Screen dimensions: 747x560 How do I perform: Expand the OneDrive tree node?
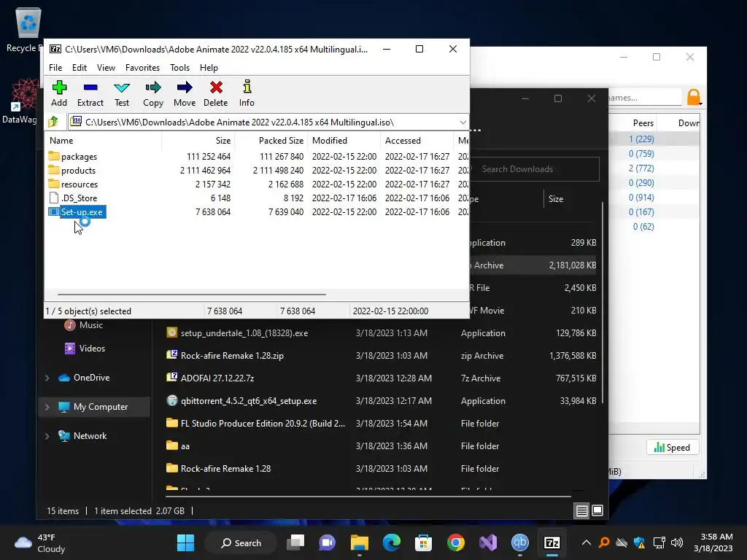tap(47, 378)
